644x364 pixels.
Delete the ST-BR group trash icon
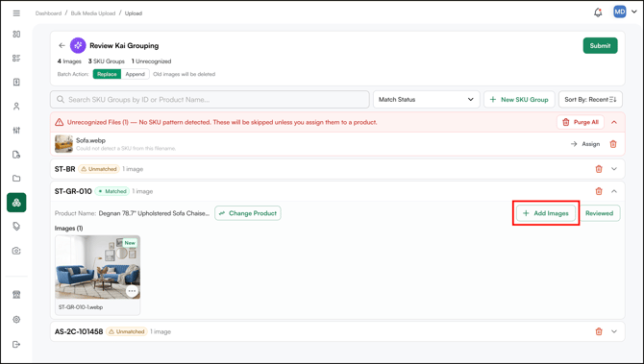pos(599,169)
